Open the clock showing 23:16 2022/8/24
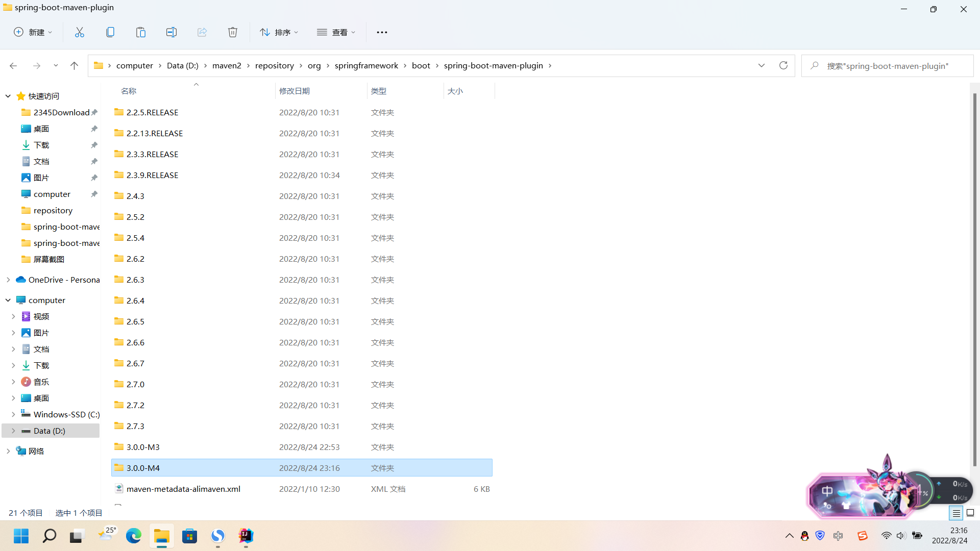 click(950, 536)
